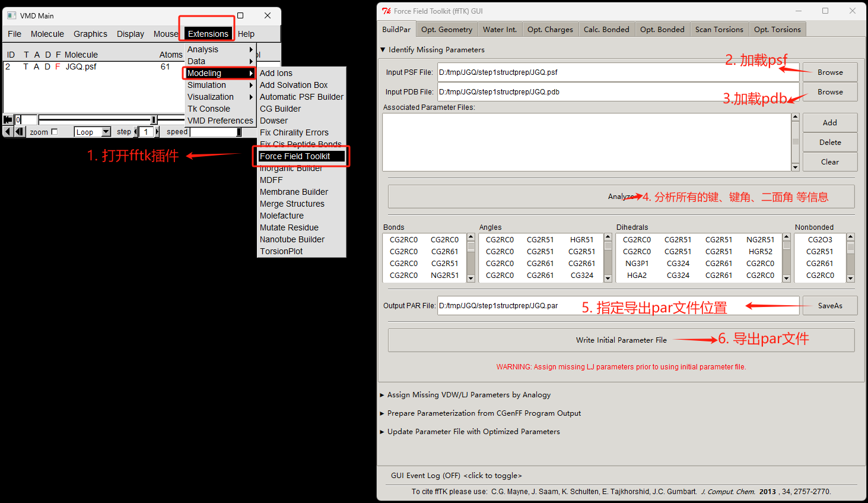Click SaveAs for output PAR file
868x503 pixels.
click(830, 306)
